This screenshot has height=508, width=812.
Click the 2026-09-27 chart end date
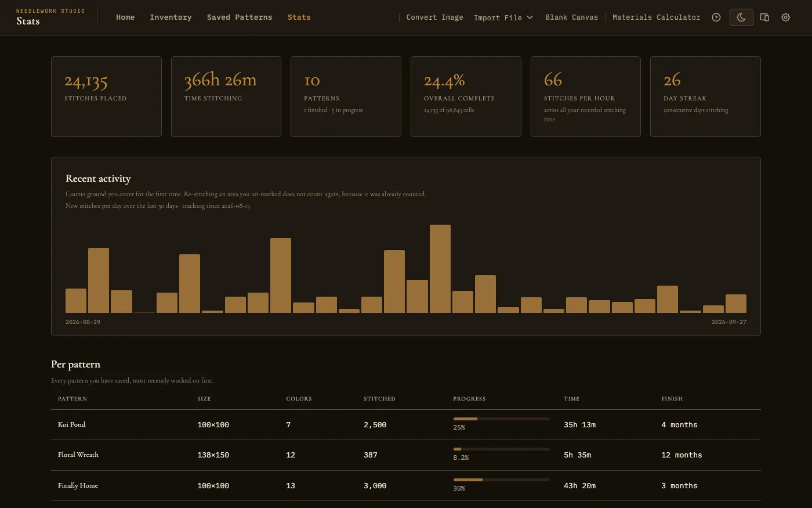tap(729, 322)
